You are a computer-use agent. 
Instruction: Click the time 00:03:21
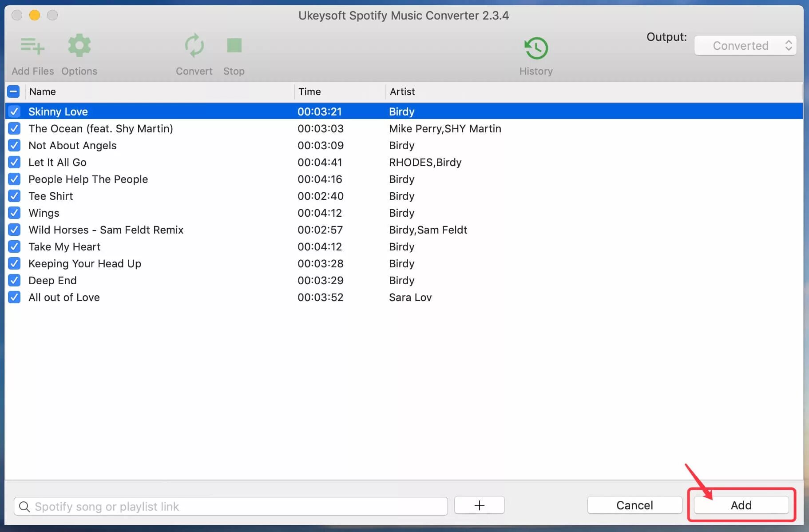pos(320,111)
